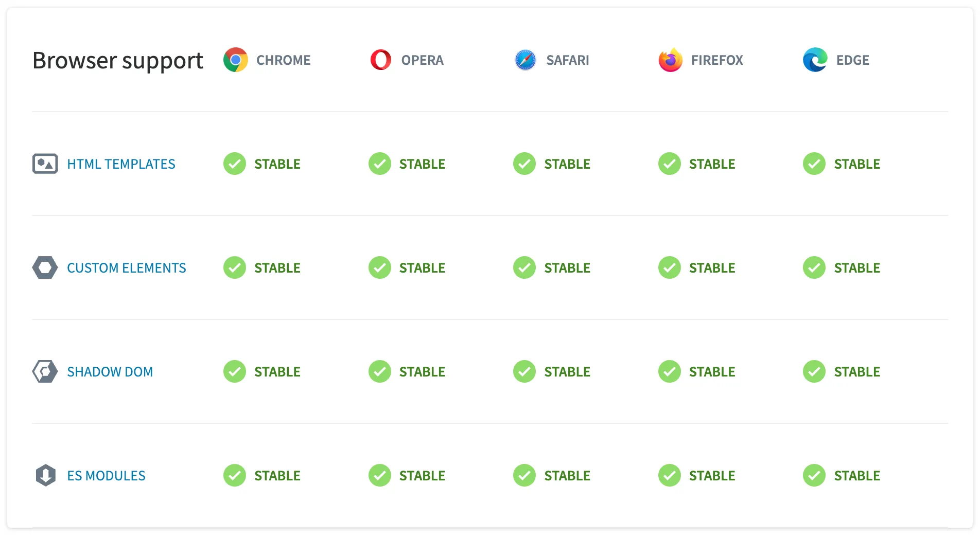Open the CUSTOM ELEMENTS link

point(126,267)
